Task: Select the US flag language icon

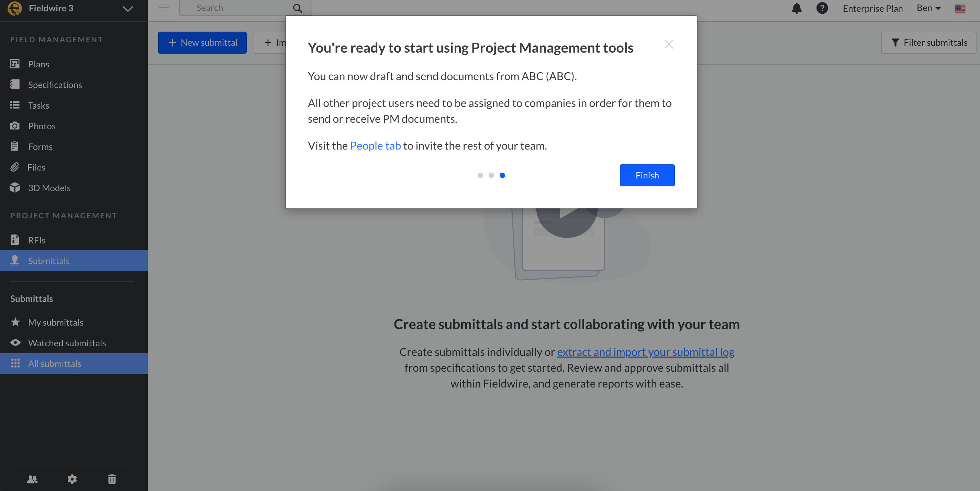Action: point(959,8)
